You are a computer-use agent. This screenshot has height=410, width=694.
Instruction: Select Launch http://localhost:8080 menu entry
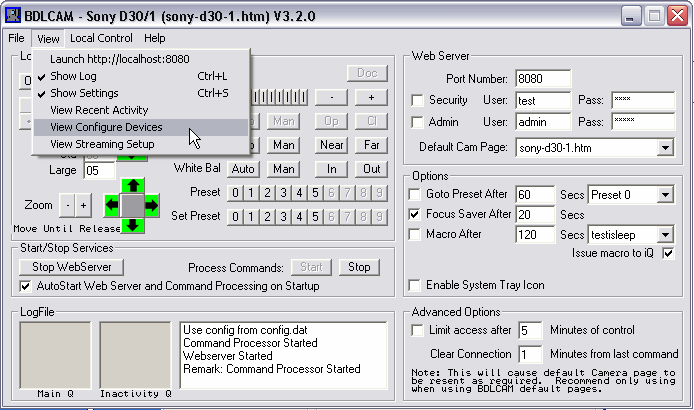[x=141, y=59]
